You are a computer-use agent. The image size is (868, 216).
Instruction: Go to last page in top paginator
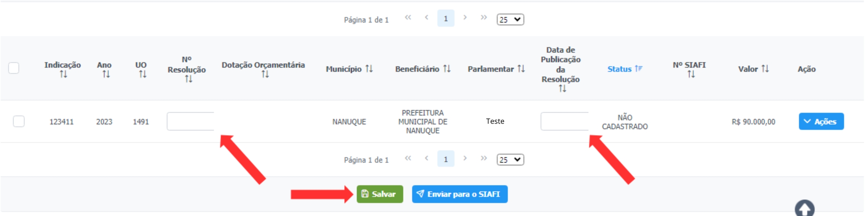(484, 18)
